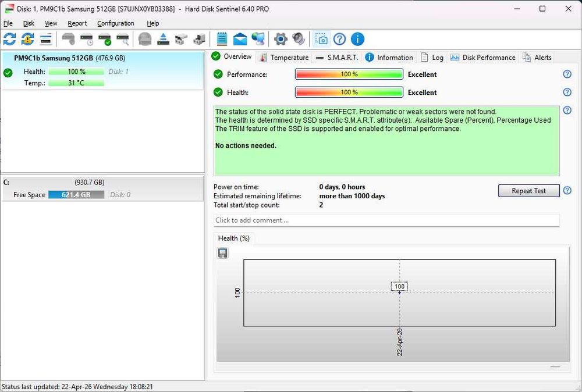The image size is (582, 392).
Task: Click help icon beside the green status text
Action: click(x=567, y=110)
